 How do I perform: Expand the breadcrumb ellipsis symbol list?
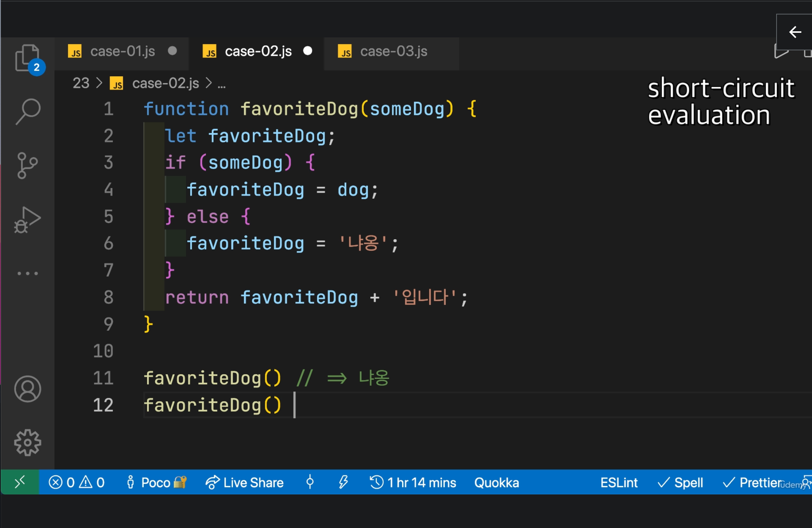click(221, 84)
